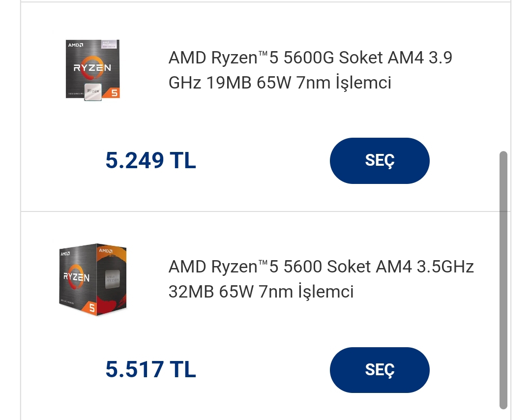Tap the processor chip on 5600 box side

tap(112, 279)
